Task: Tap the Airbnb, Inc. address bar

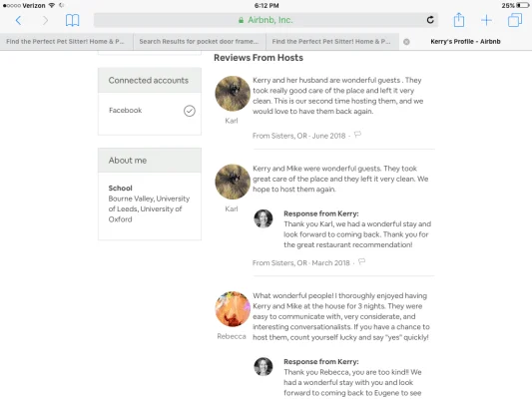Action: point(266,20)
